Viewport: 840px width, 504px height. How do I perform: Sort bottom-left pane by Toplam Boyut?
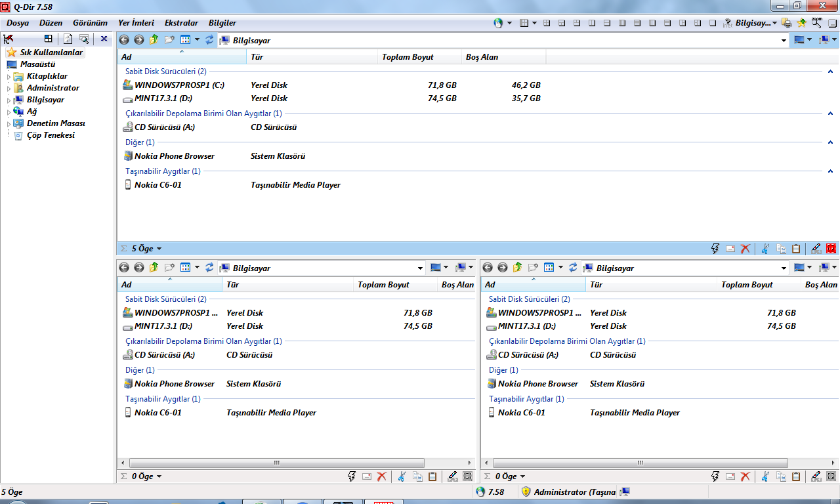(x=396, y=285)
